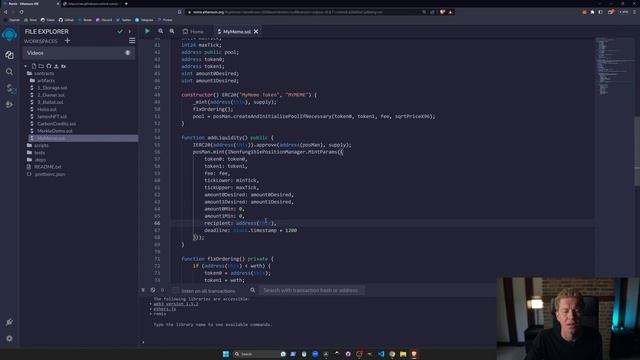
Task: Expand File Explorer panel header arrow
Action: click(x=130, y=31)
